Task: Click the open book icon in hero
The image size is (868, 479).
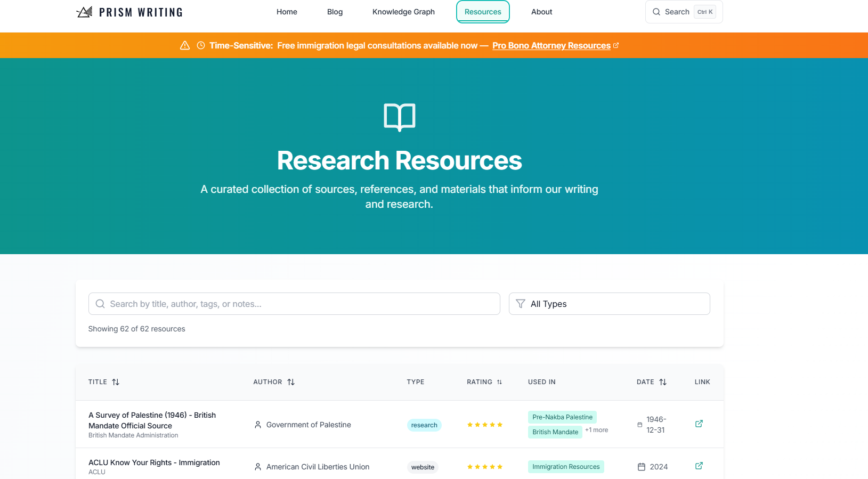Action: (x=399, y=117)
